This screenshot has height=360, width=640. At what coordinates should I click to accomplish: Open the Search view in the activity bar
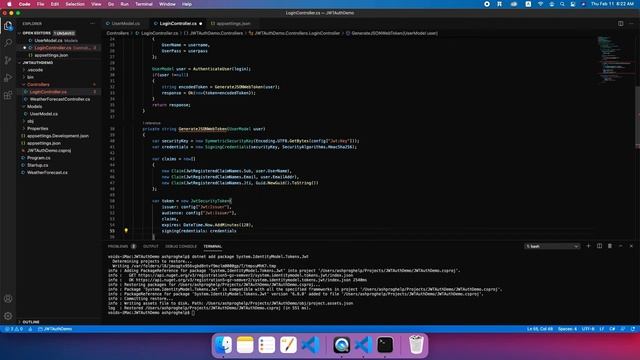click(8, 43)
